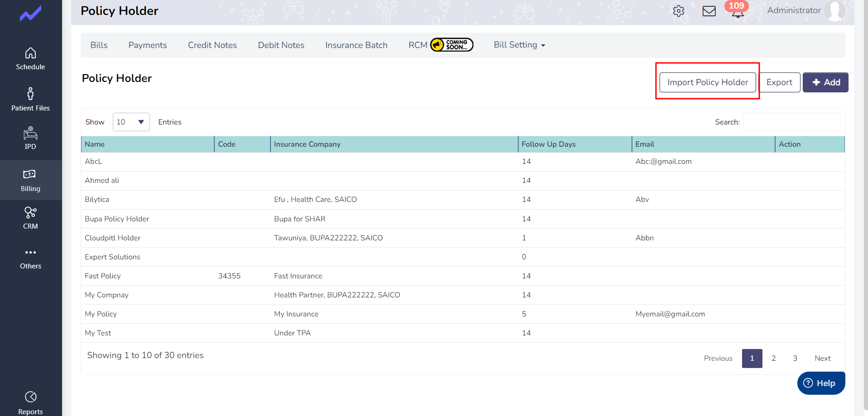This screenshot has height=416, width=868.
Task: Select the My Policy row name
Action: click(101, 314)
